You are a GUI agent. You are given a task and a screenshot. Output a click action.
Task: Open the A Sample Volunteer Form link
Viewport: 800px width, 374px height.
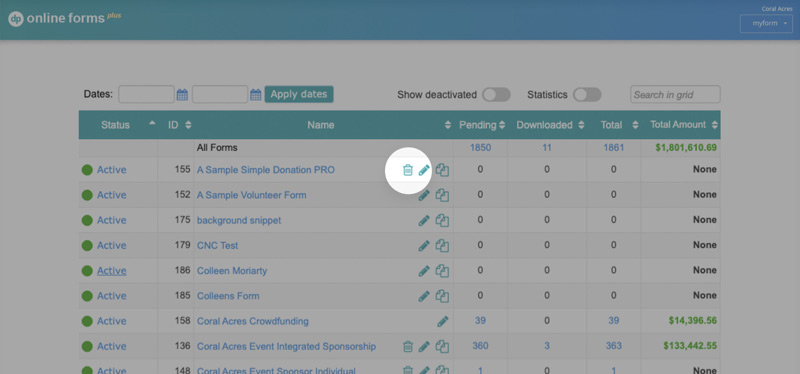click(x=252, y=195)
